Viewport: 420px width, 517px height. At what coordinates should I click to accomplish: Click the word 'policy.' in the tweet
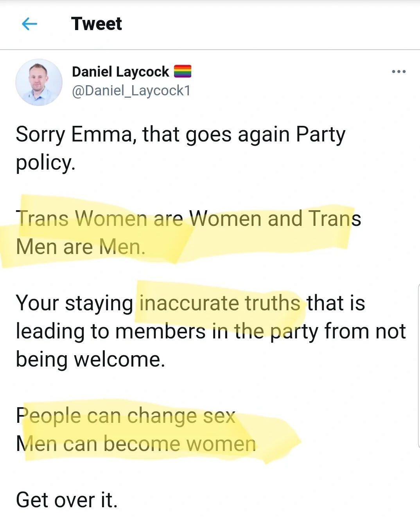45,163
